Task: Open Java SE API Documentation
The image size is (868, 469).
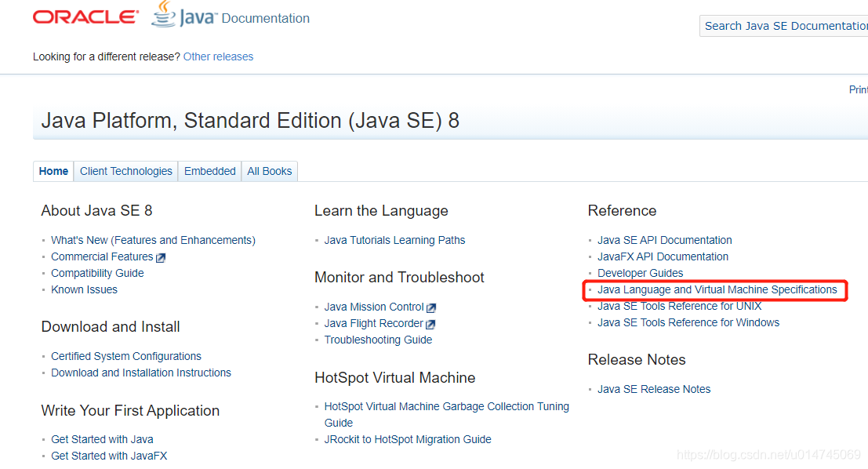Action: tap(664, 240)
